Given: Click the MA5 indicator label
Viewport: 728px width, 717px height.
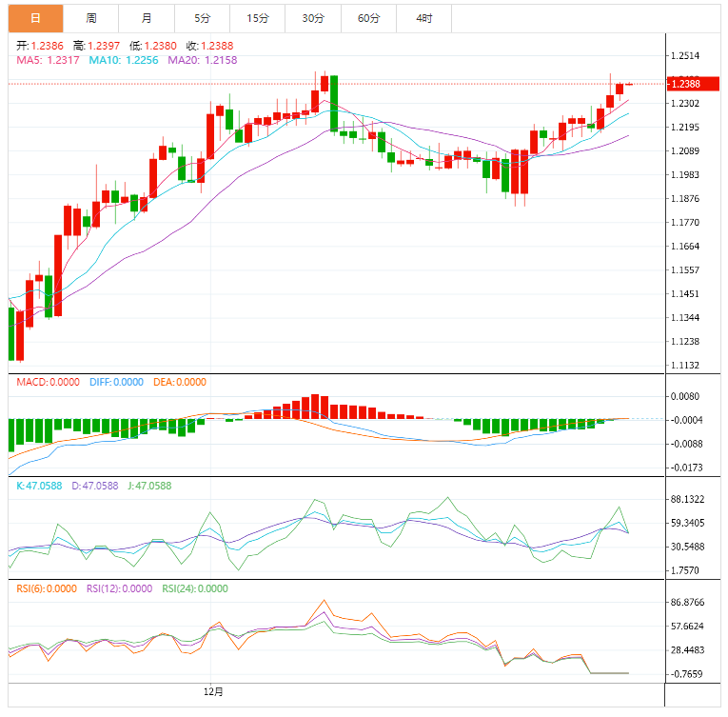Looking at the screenshot, I should [x=48, y=60].
